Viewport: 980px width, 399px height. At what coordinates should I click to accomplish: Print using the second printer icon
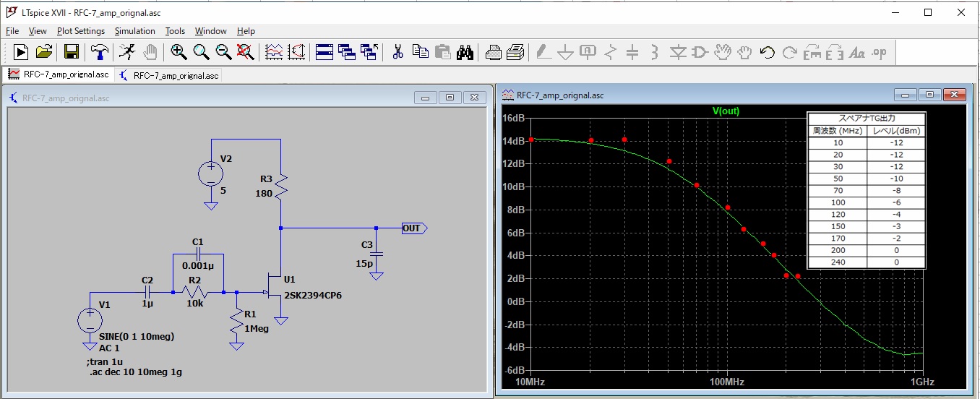[x=515, y=52]
